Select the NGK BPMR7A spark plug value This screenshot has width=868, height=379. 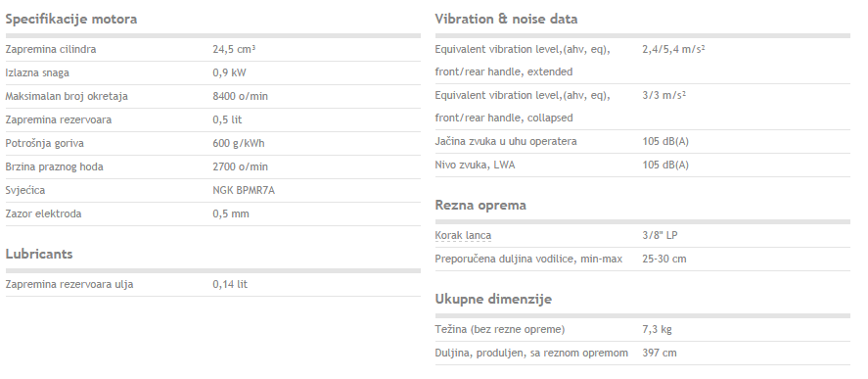point(244,190)
